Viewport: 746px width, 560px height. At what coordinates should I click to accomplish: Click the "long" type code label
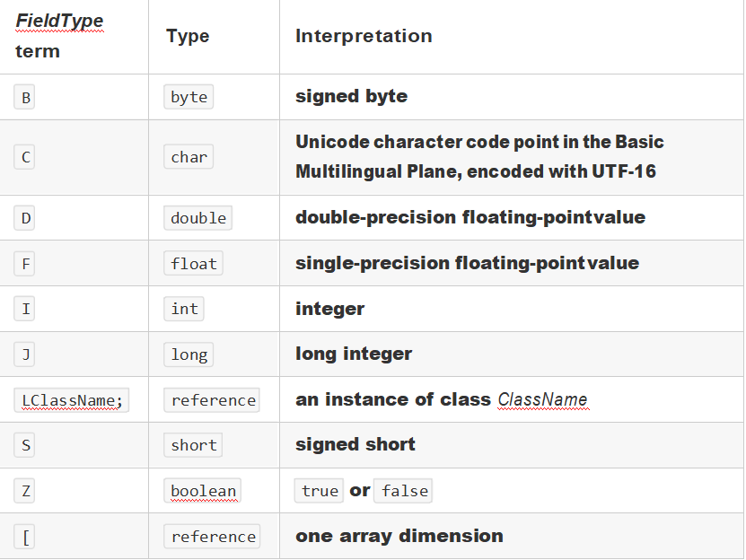pos(189,354)
